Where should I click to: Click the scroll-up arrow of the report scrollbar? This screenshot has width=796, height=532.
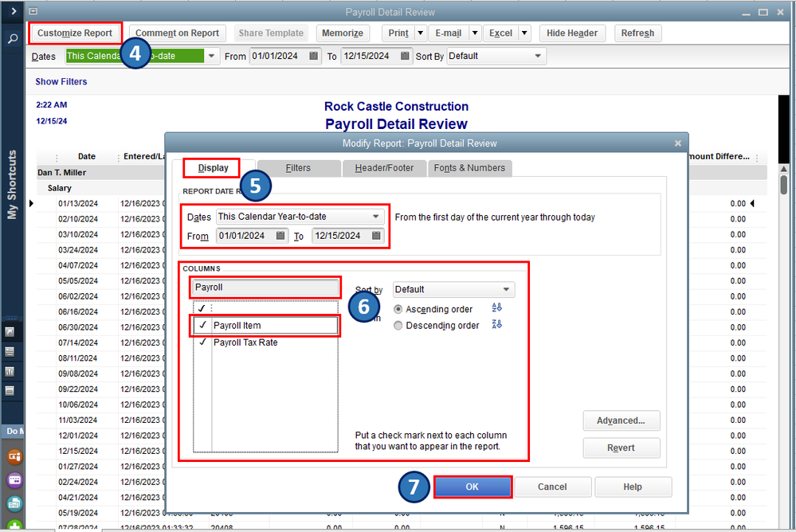[784, 169]
